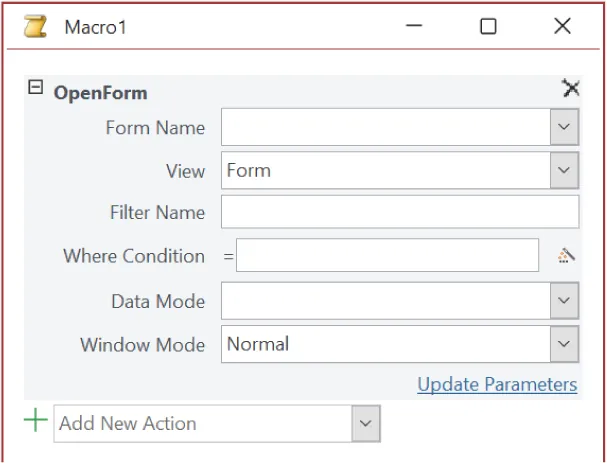Viewport: 607px width, 463px height.
Task: Click inside the Filter Name field
Action: 400,212
